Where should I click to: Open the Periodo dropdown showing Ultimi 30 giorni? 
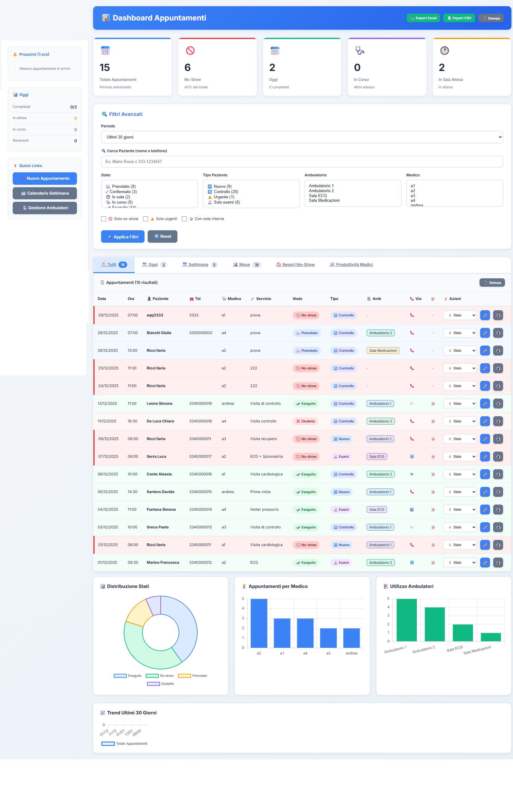(x=302, y=137)
